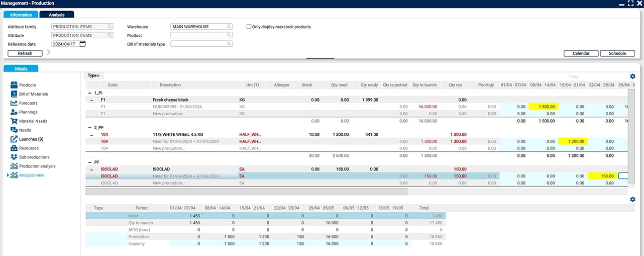
Task: Select yellow cell 150.00 for ISOCLAD
Action: [603, 176]
